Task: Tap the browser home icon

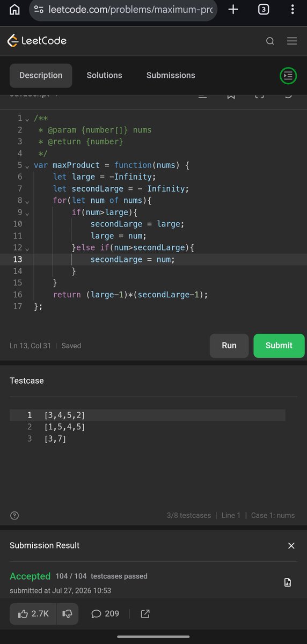Action: coord(15,10)
